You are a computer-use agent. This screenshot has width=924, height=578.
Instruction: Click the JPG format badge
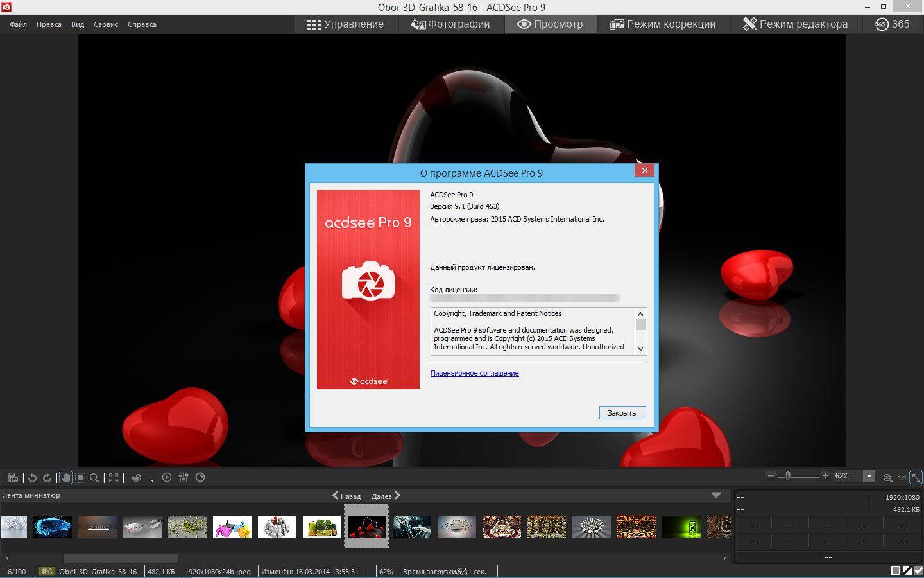(47, 571)
